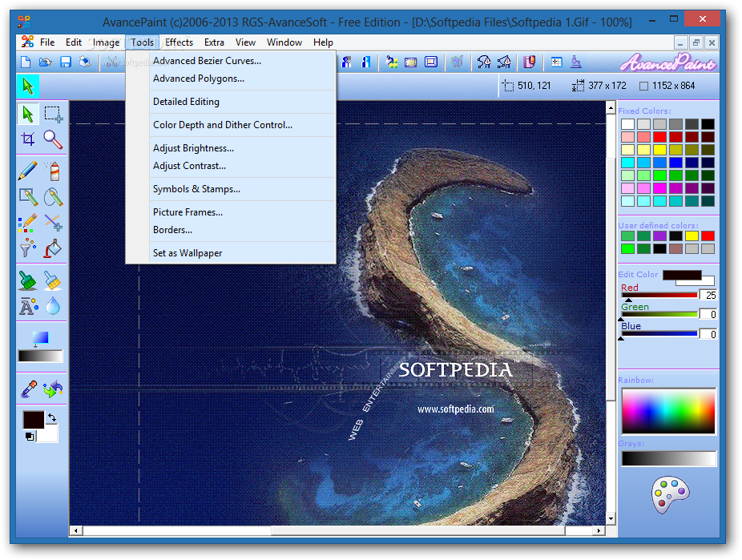Screen dimensions: 742x560
Task: Select Set as Wallpaper menu item
Action: (231, 253)
